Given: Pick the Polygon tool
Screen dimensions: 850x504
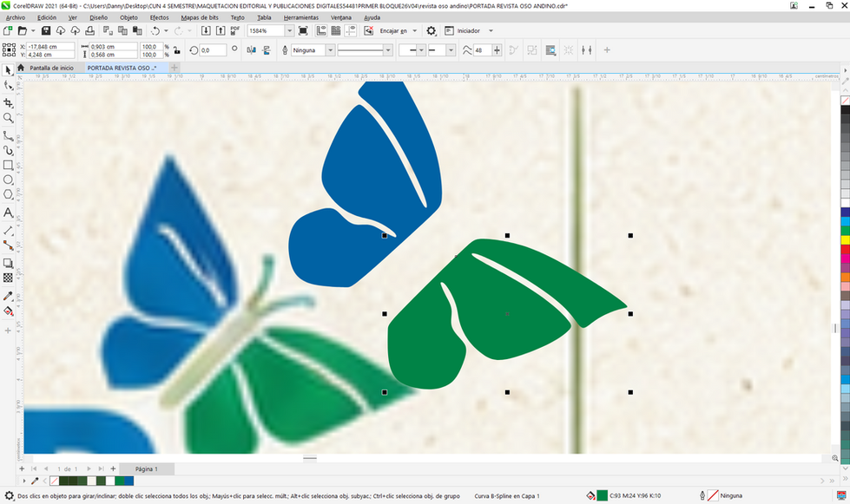Looking at the screenshot, I should tap(8, 194).
